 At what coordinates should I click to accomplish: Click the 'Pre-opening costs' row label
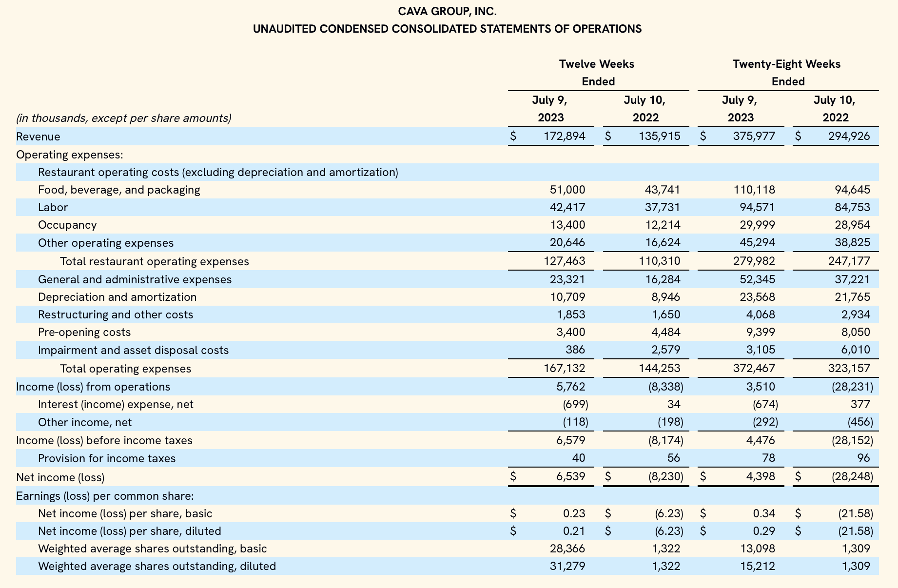click(x=84, y=332)
